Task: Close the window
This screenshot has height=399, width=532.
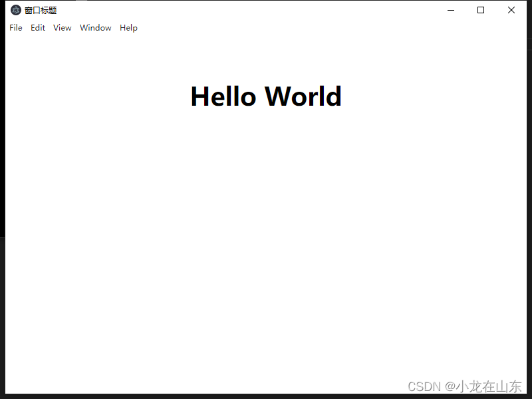Action: 511,10
